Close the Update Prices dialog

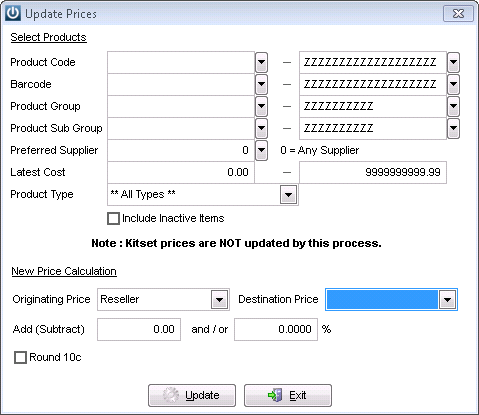pos(458,14)
